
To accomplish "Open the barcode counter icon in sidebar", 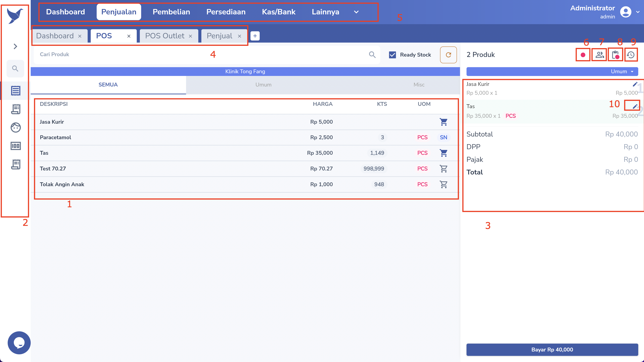I will 16,146.
